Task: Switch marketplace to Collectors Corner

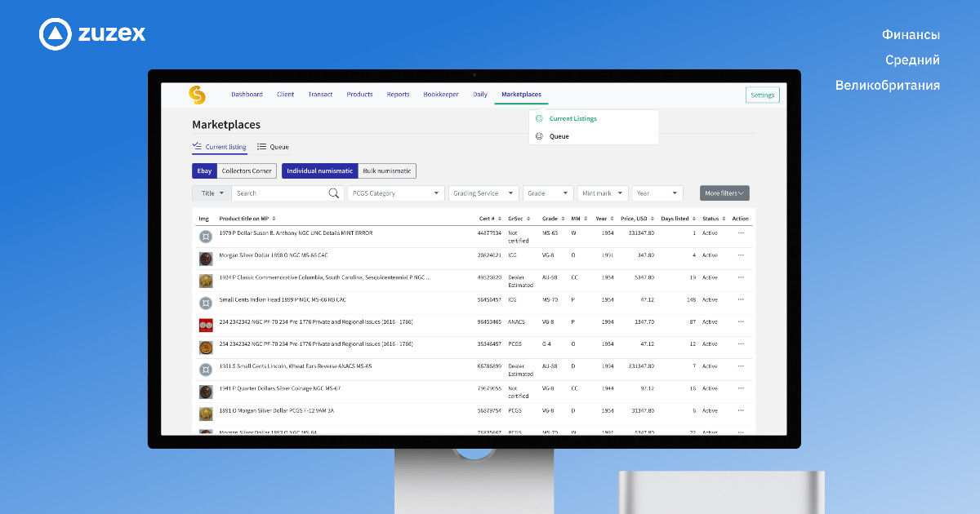Action: 247,171
